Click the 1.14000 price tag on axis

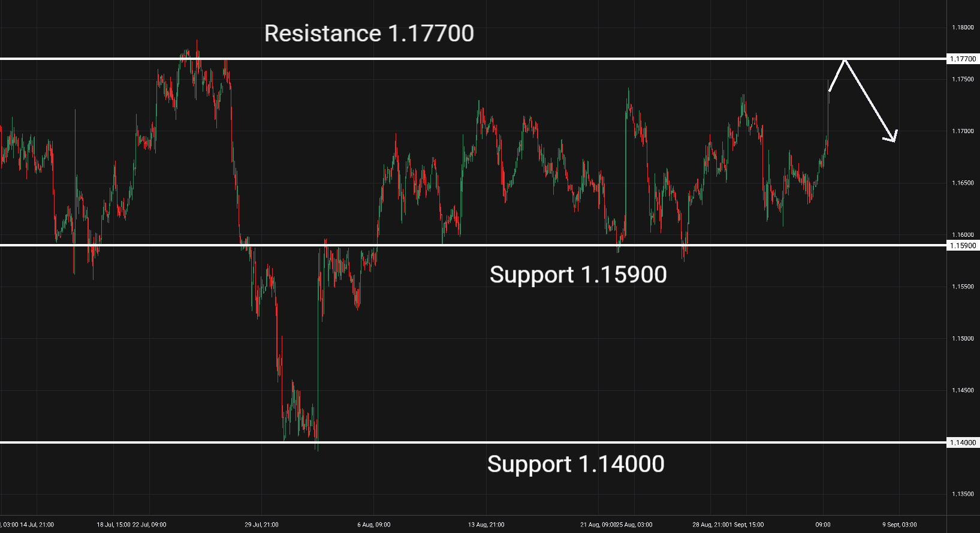pos(963,442)
